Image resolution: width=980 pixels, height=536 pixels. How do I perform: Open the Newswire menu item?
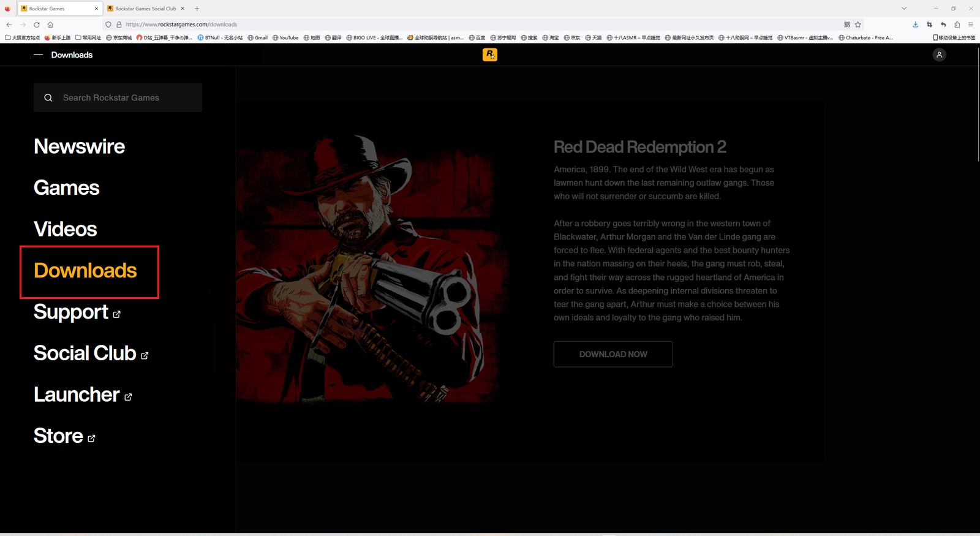pyautogui.click(x=79, y=146)
